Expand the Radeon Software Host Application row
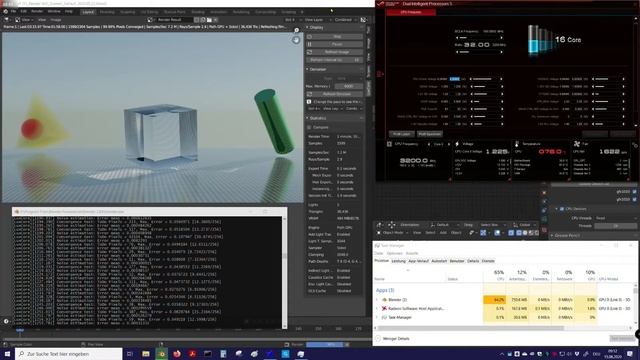The width and height of the screenshot is (640, 360). tap(377, 309)
